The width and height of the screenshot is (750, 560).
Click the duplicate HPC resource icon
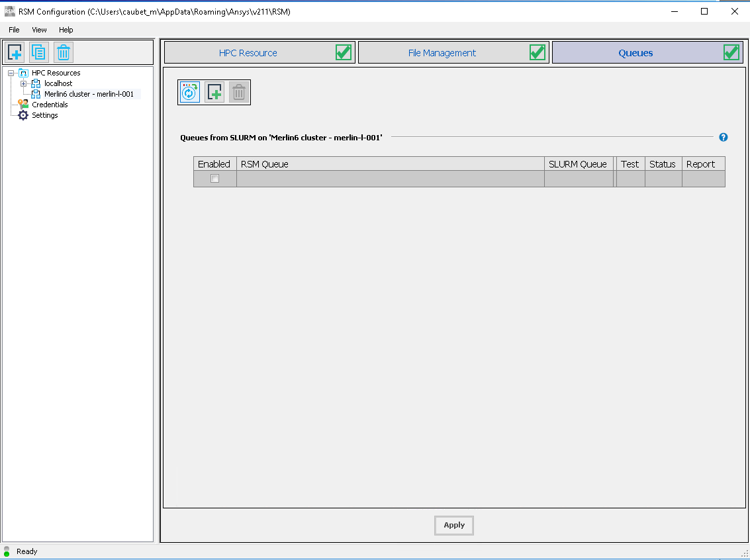[39, 52]
